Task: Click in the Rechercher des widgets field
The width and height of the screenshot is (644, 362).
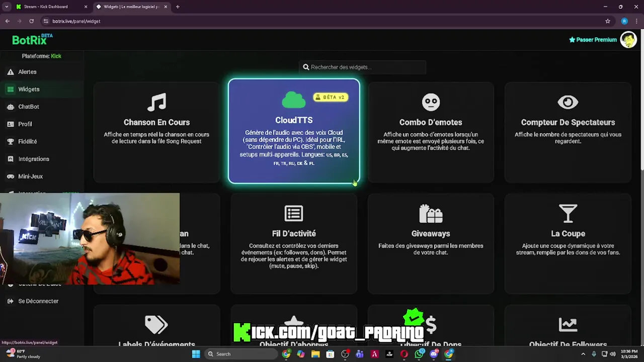Action: tap(362, 67)
